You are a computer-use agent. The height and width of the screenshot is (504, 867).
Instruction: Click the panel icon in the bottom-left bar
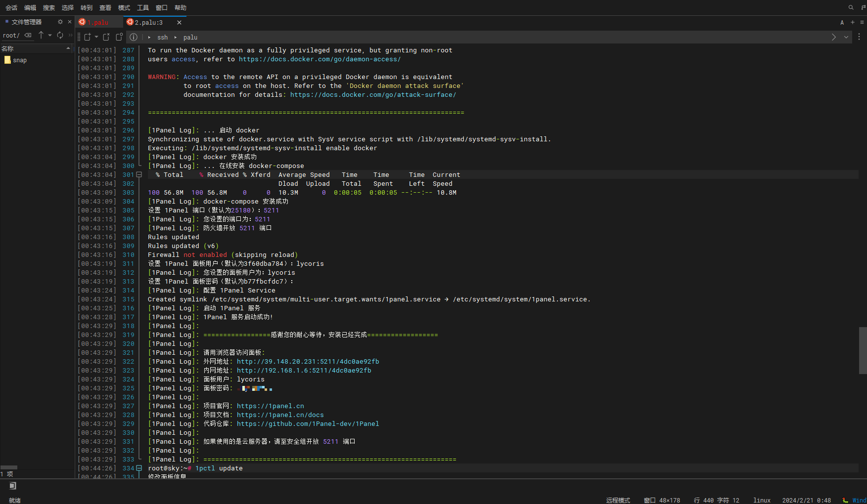pos(13,486)
